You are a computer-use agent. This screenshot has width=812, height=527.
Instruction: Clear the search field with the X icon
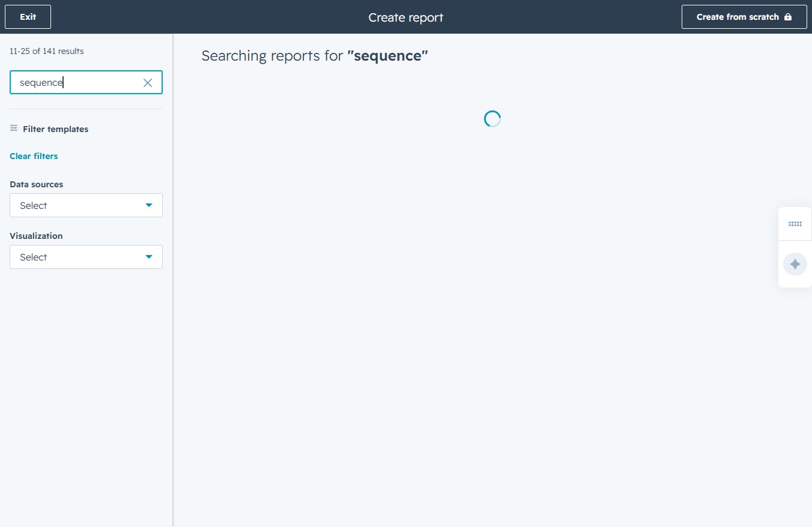pos(148,83)
